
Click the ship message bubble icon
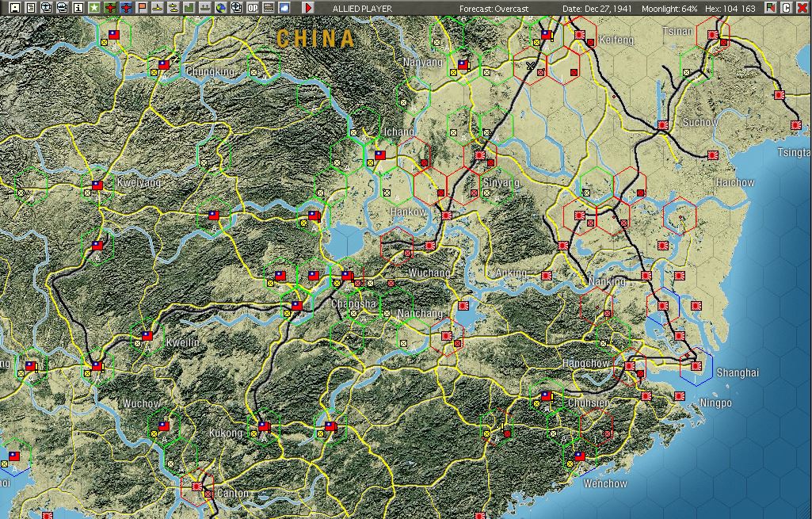click(63, 8)
